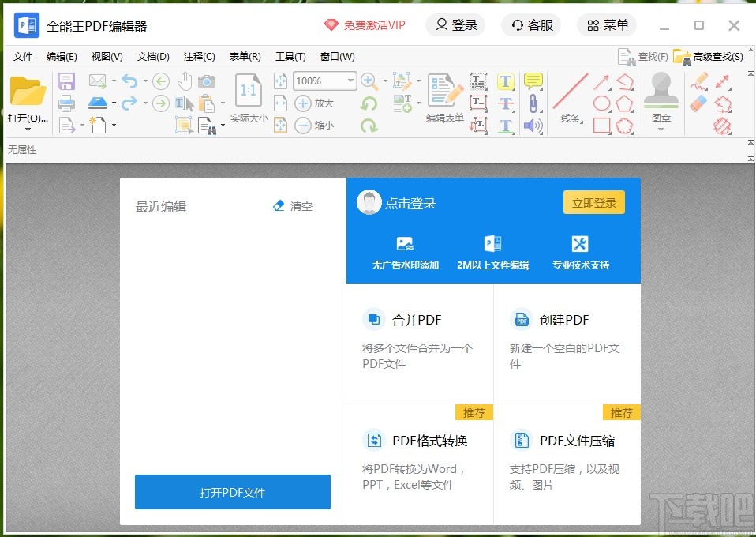Expand the scanner dropdown arrow
Image resolution: width=756 pixels, height=537 pixels.
pyautogui.click(x=114, y=103)
